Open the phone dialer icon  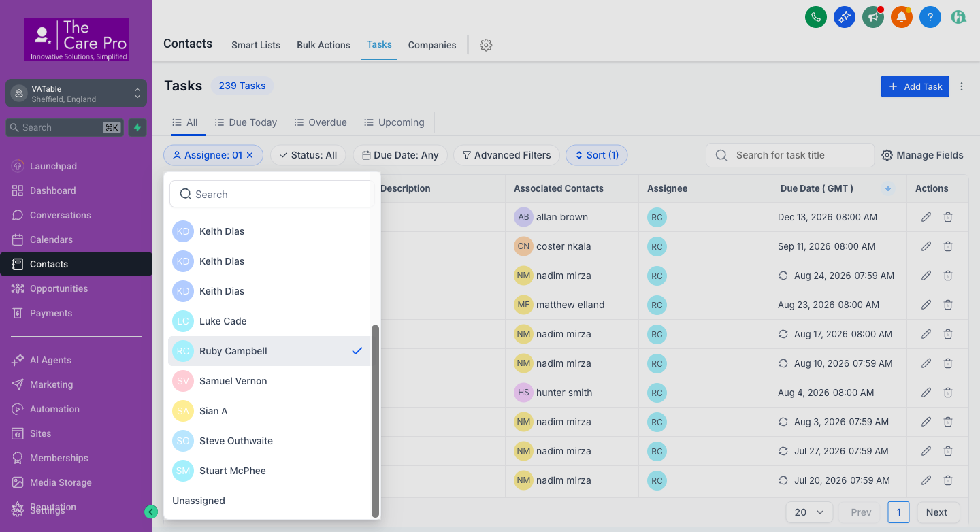click(815, 17)
